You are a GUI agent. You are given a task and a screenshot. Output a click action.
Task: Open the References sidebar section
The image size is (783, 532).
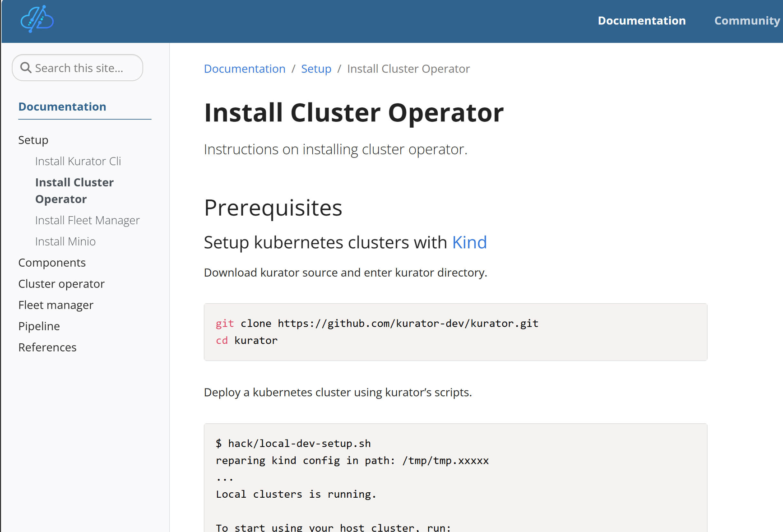tap(47, 347)
